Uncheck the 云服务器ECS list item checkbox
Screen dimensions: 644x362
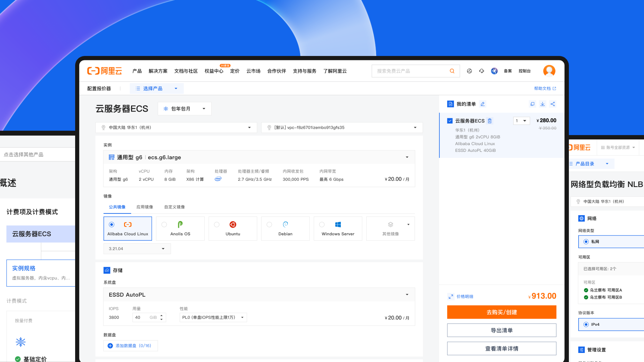pos(450,121)
